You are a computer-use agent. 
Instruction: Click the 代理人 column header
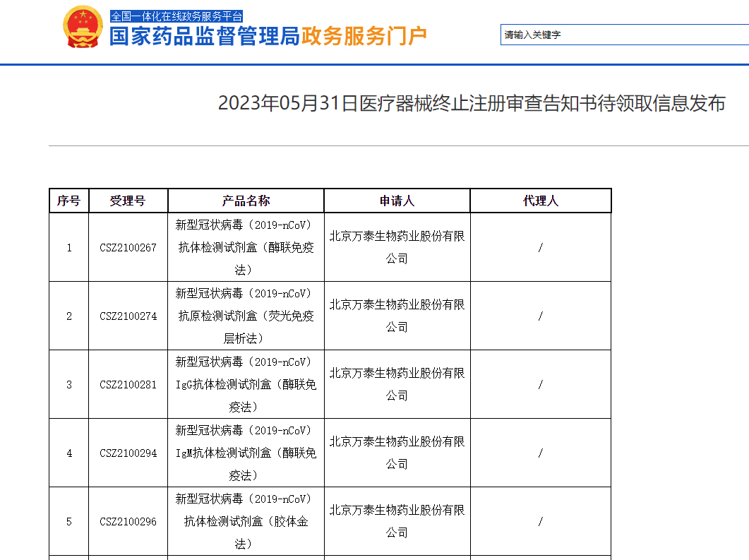pos(540,201)
